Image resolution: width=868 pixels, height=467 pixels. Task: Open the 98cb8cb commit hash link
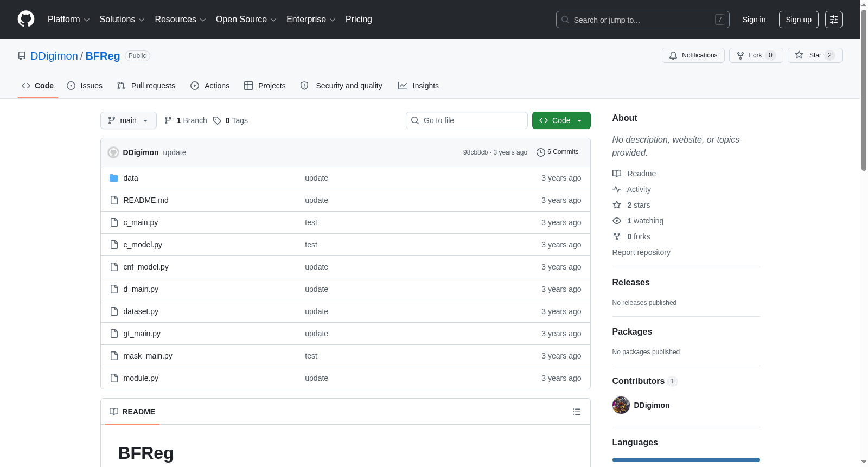coord(475,152)
